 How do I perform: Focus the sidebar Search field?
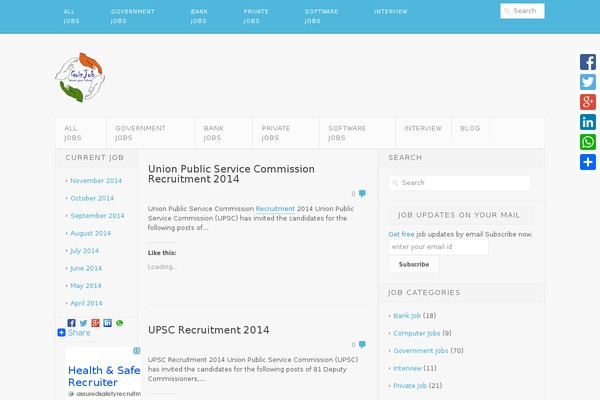click(x=460, y=183)
